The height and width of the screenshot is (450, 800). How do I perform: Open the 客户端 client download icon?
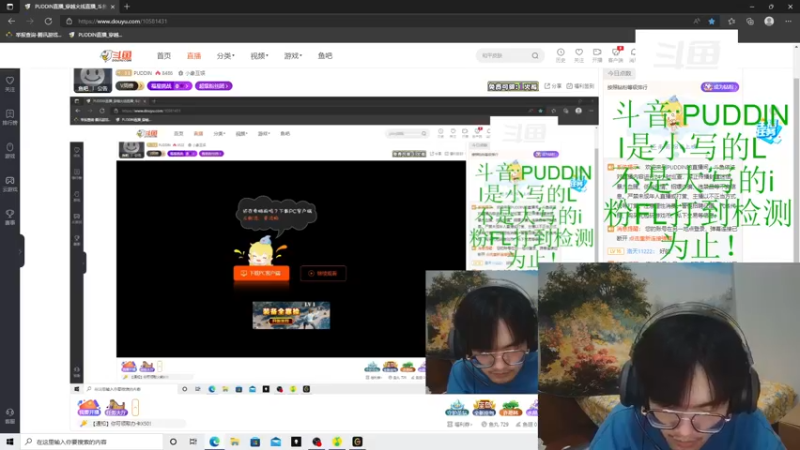(x=616, y=55)
